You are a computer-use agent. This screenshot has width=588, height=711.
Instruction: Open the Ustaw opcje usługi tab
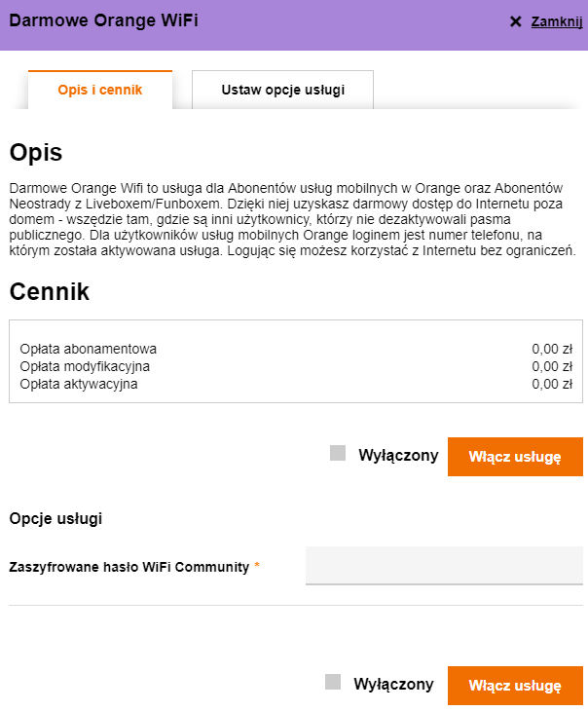click(x=282, y=90)
